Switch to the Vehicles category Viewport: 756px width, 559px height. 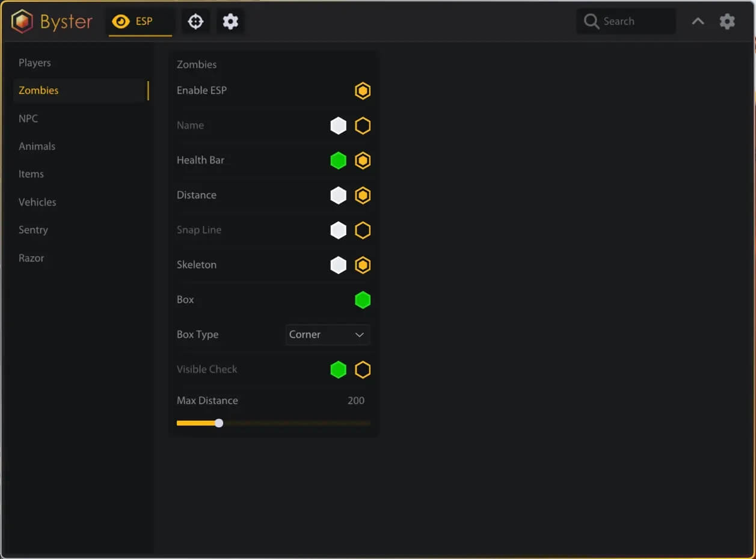pos(37,202)
